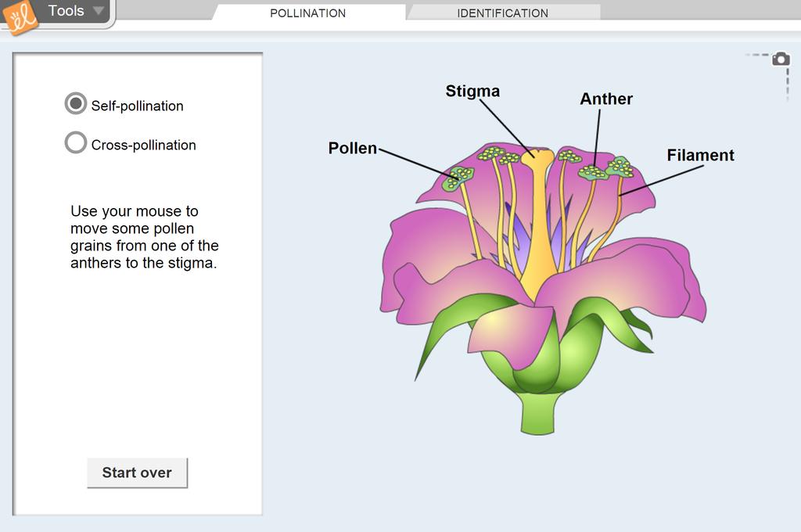
Task: Click the thick yellow style in the flower center
Action: pyautogui.click(x=537, y=235)
